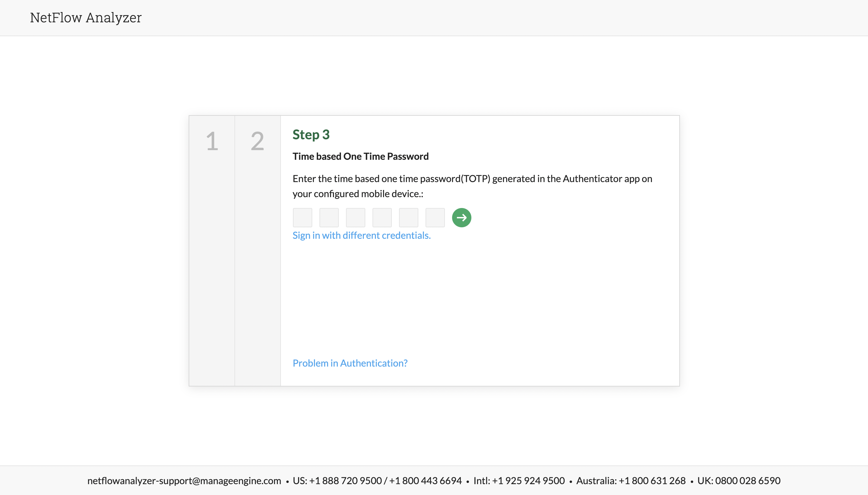Open 'Sign in with different credentials' link
Viewport: 868px width, 495px height.
pyautogui.click(x=361, y=235)
